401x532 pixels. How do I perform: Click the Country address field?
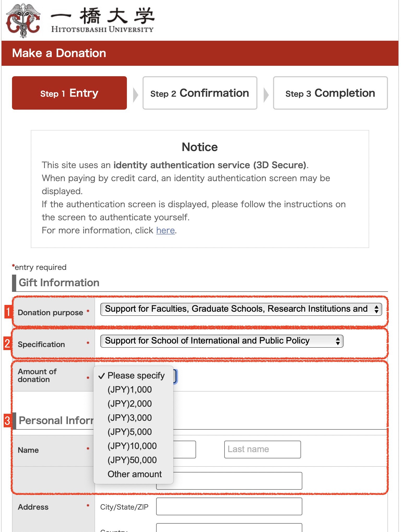pos(229,528)
